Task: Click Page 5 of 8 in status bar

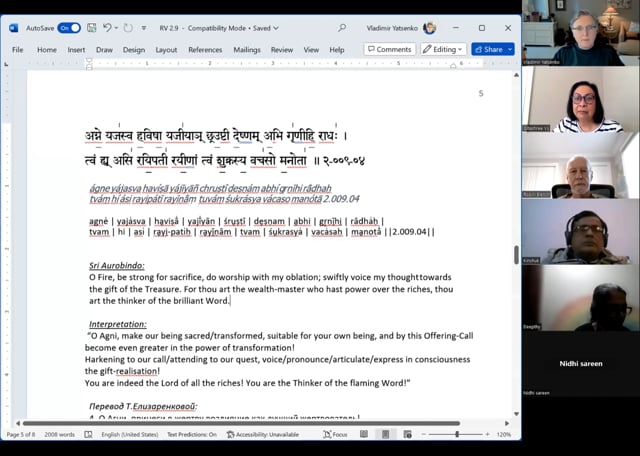Action: (21, 434)
